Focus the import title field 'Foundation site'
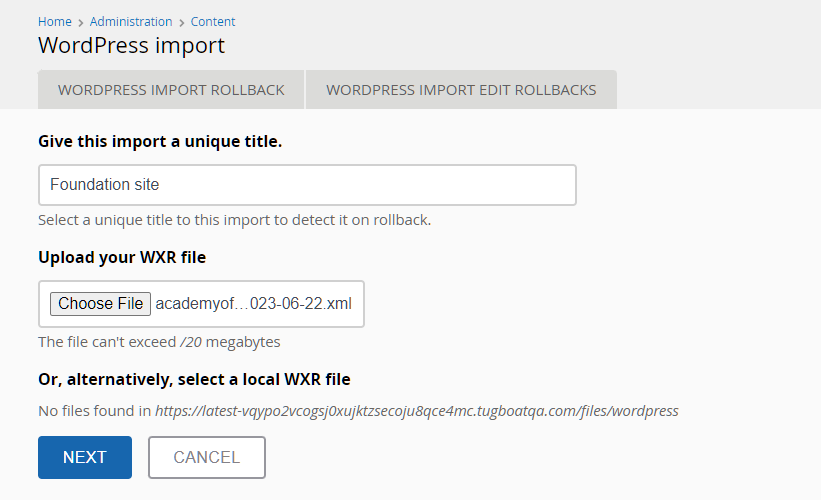 pyautogui.click(x=307, y=185)
